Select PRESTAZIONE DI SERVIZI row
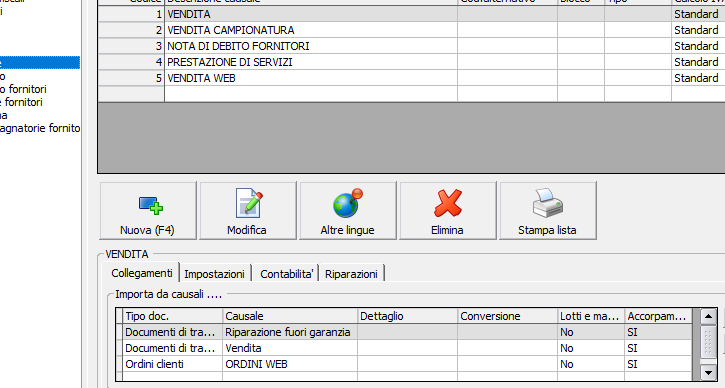Screen dimensions: 725x388 click(x=412, y=62)
